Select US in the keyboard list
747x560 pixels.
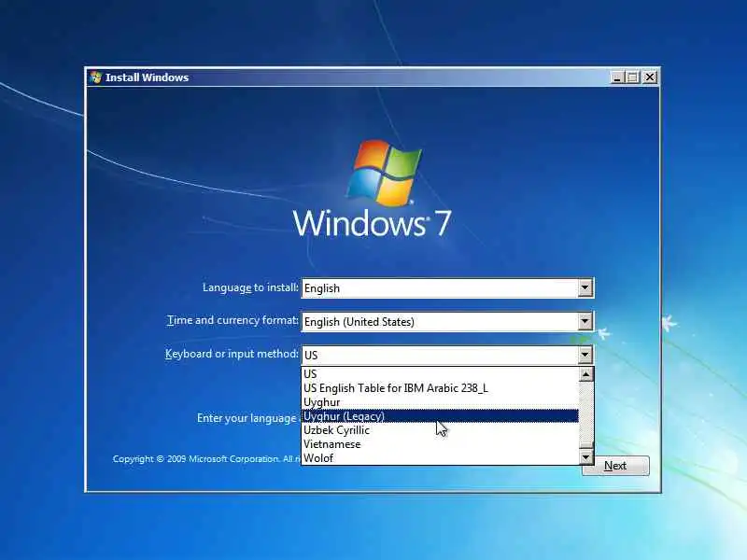click(440, 374)
